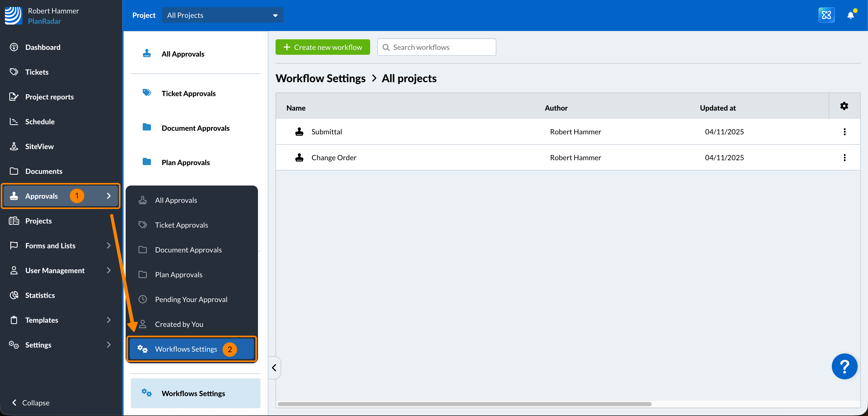Select Pending Your Approval in flyout menu
Viewport: 868px width, 416px height.
coord(191,299)
